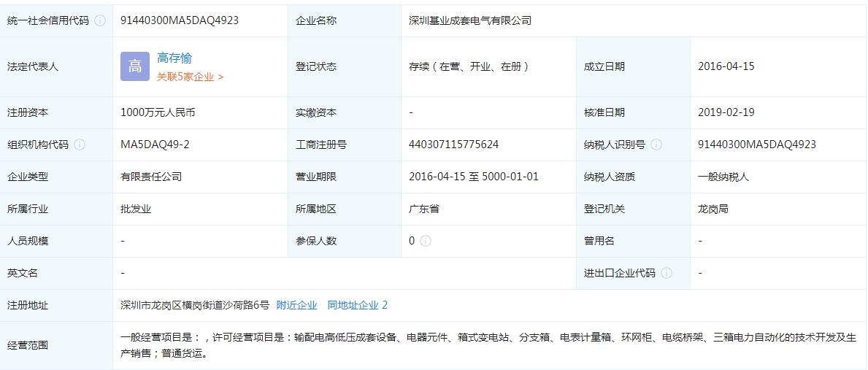Click info icon next to 组织机构代码
Screen dimensions: 868x370
[80, 144]
